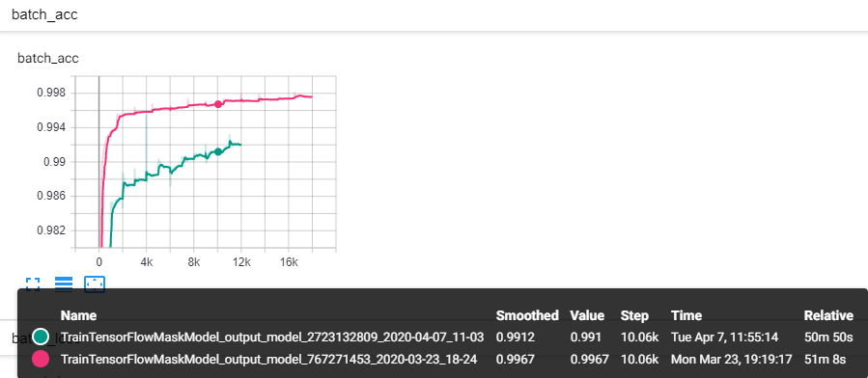Select run model_767271453_2020-03-23_18-24 row

443,360
